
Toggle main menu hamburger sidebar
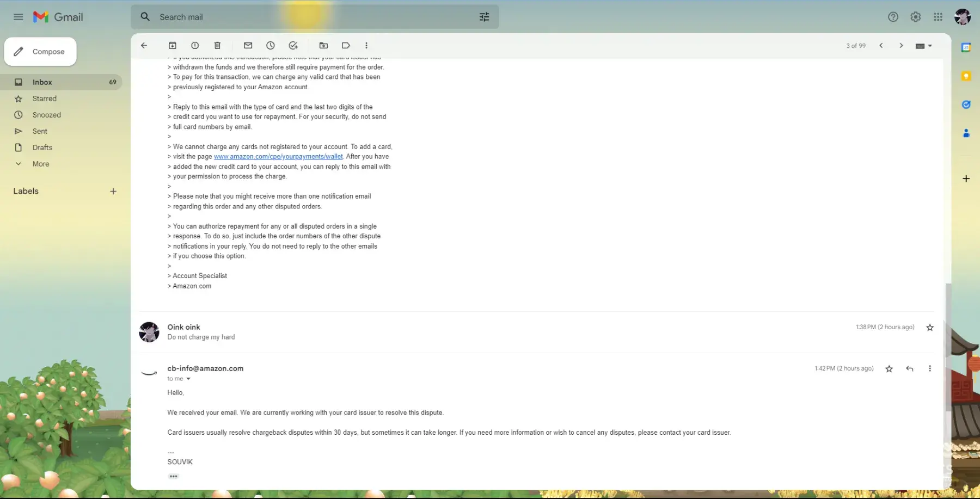(x=18, y=17)
